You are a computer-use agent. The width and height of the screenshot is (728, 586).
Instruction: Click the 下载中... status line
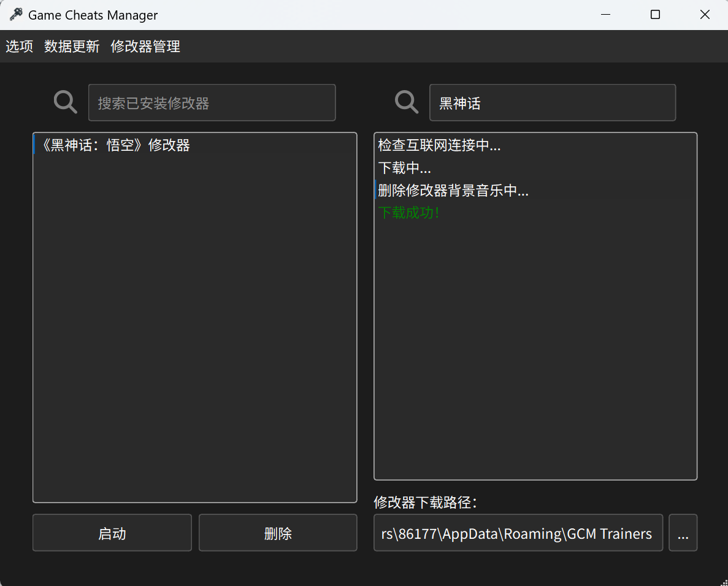click(405, 167)
